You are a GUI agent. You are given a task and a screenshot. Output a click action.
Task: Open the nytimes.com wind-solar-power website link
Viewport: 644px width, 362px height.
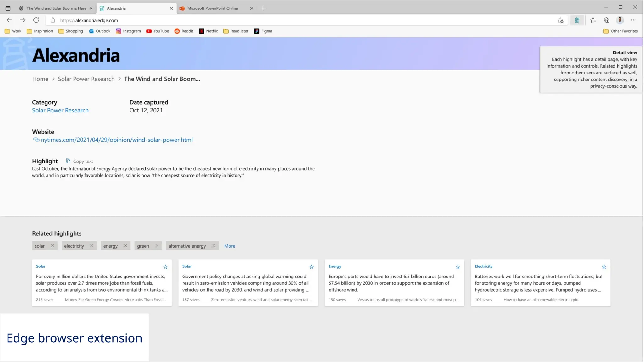[113, 140]
